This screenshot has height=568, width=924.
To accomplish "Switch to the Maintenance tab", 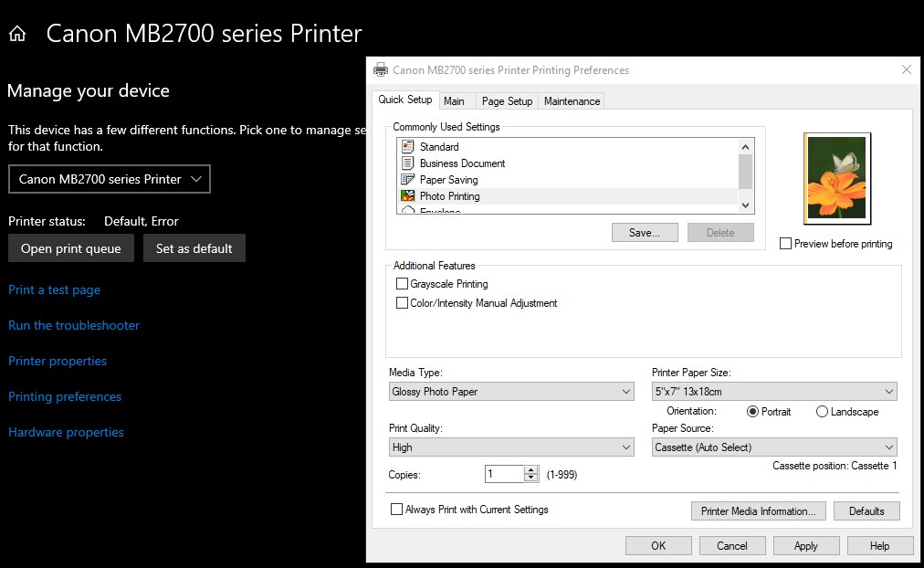I will [x=571, y=100].
